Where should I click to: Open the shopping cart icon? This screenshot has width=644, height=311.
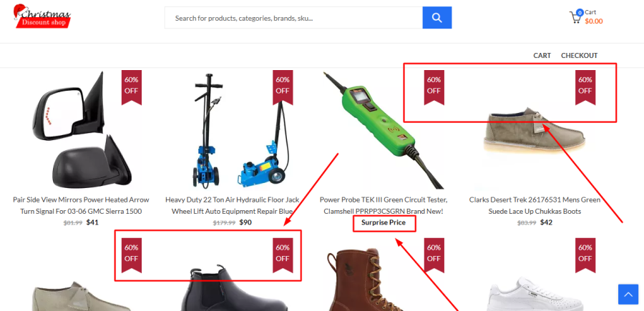point(575,17)
